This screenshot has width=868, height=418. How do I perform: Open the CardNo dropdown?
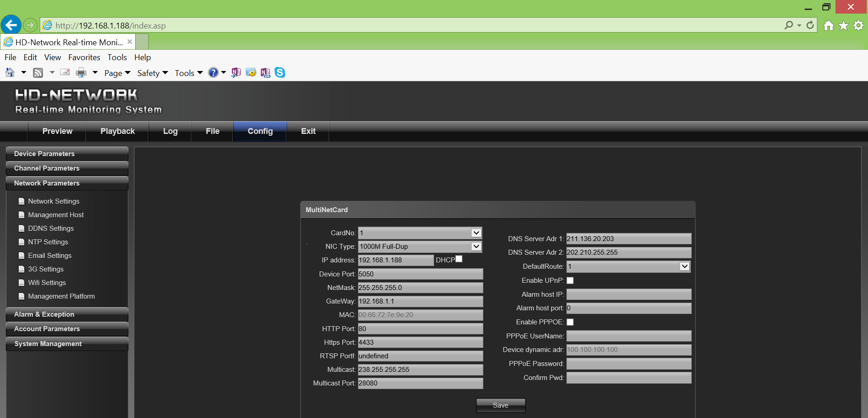[x=476, y=233]
